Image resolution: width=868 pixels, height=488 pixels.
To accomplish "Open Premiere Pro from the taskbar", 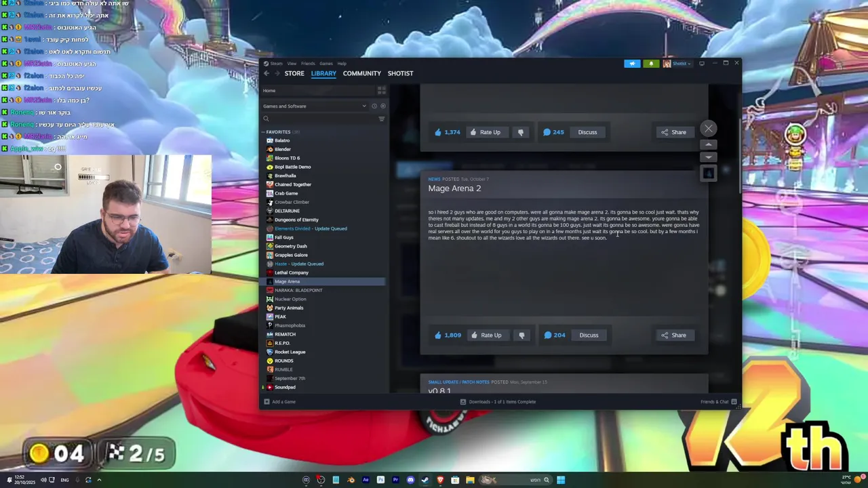I will (x=395, y=480).
